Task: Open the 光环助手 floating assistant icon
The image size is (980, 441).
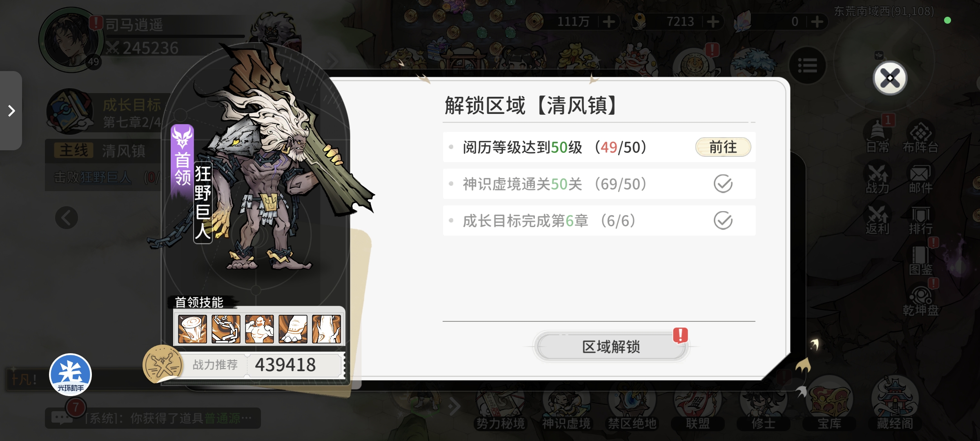Action: tap(70, 375)
